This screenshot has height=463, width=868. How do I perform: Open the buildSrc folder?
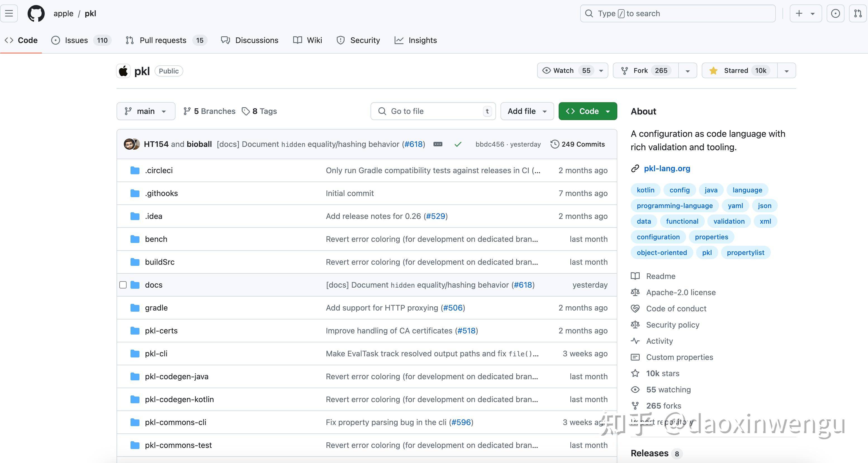[x=160, y=262]
